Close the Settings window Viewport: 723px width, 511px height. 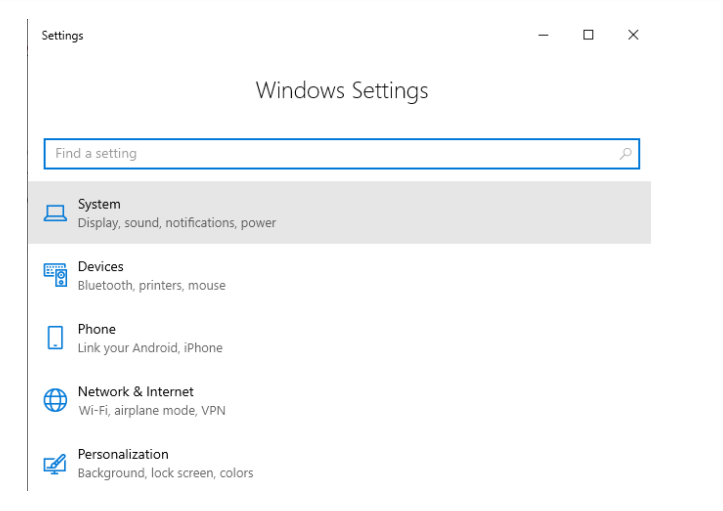(x=633, y=35)
